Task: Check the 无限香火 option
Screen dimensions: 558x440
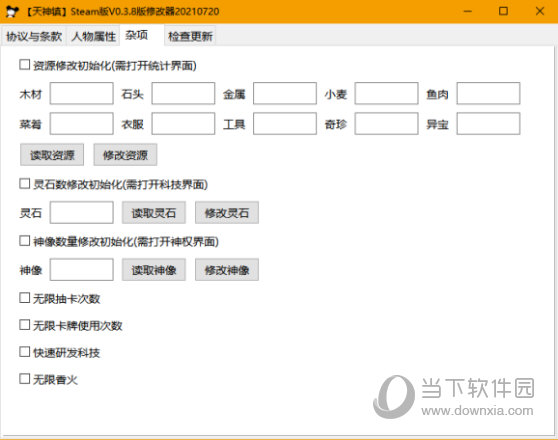Action: coord(25,379)
